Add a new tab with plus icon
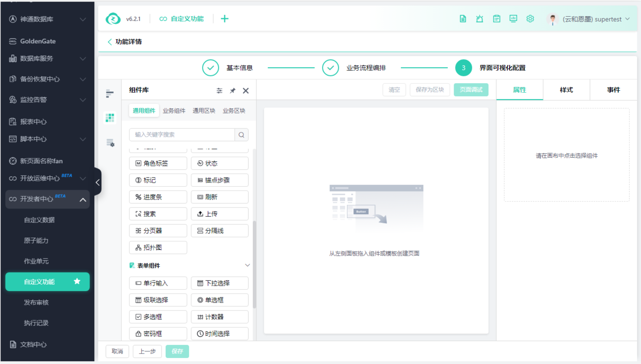The height and width of the screenshot is (364, 641). [224, 19]
